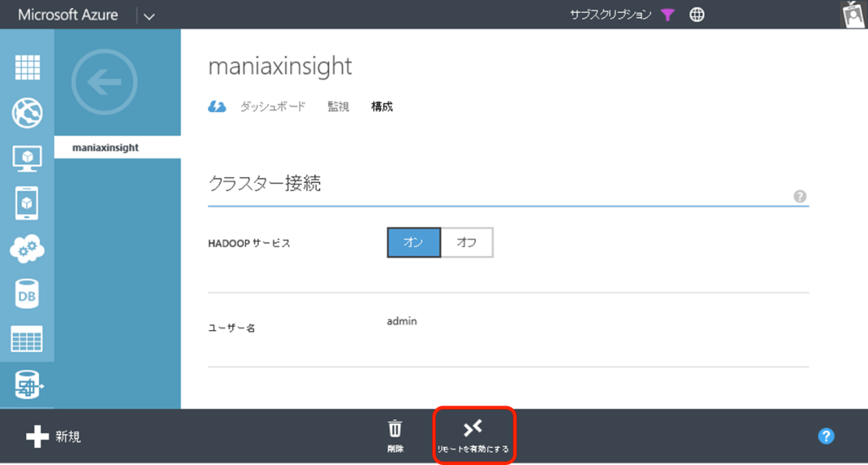This screenshot has width=868, height=465.
Task: Switch to the ダッシュボード tab
Action: tap(273, 107)
